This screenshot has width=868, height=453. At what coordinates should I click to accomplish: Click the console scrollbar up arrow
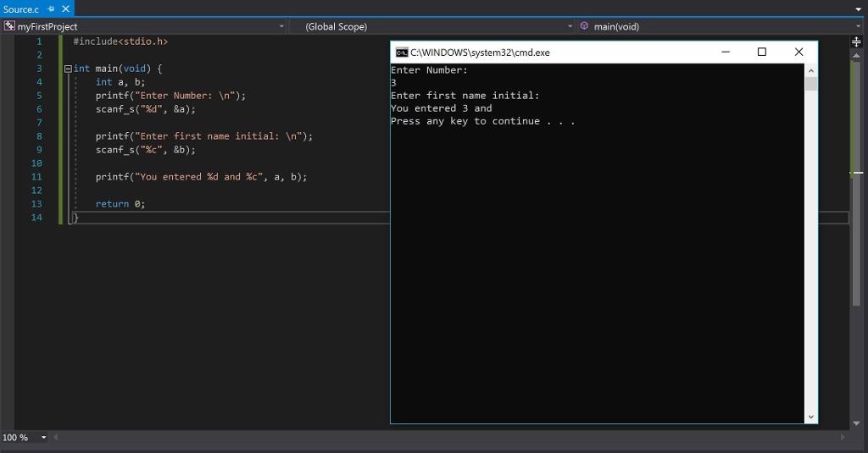click(810, 71)
